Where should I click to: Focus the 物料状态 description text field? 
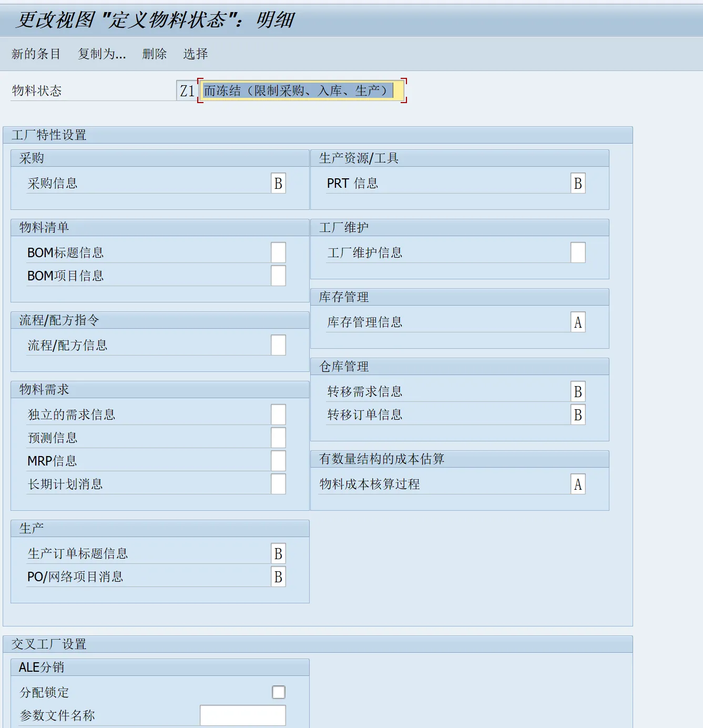(301, 91)
